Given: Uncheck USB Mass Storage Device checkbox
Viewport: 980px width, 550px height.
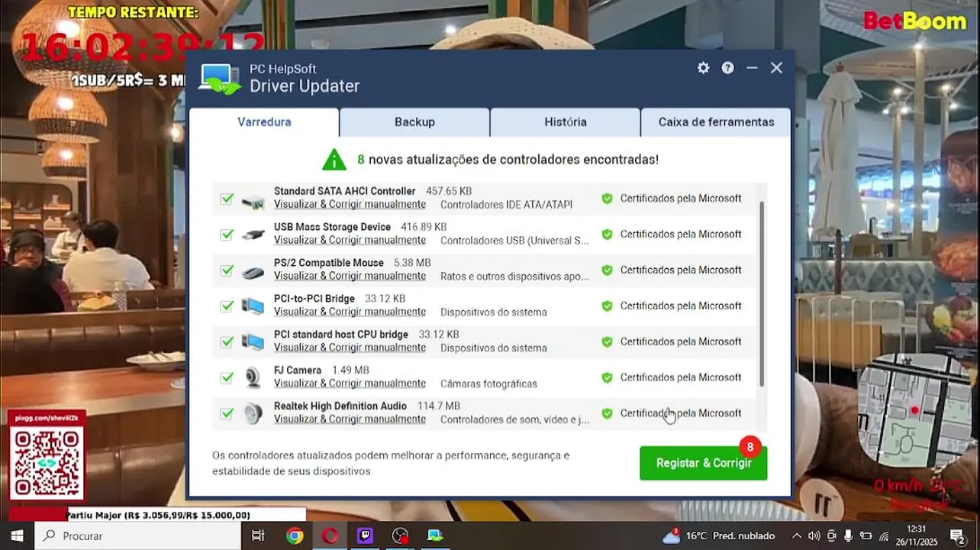Looking at the screenshot, I should [227, 235].
